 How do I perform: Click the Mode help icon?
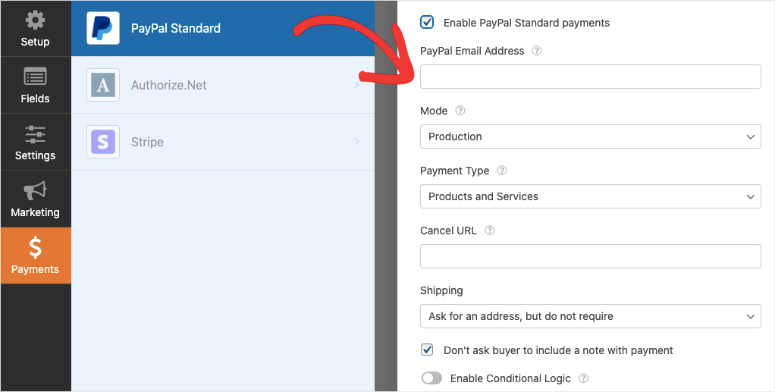[x=460, y=111]
